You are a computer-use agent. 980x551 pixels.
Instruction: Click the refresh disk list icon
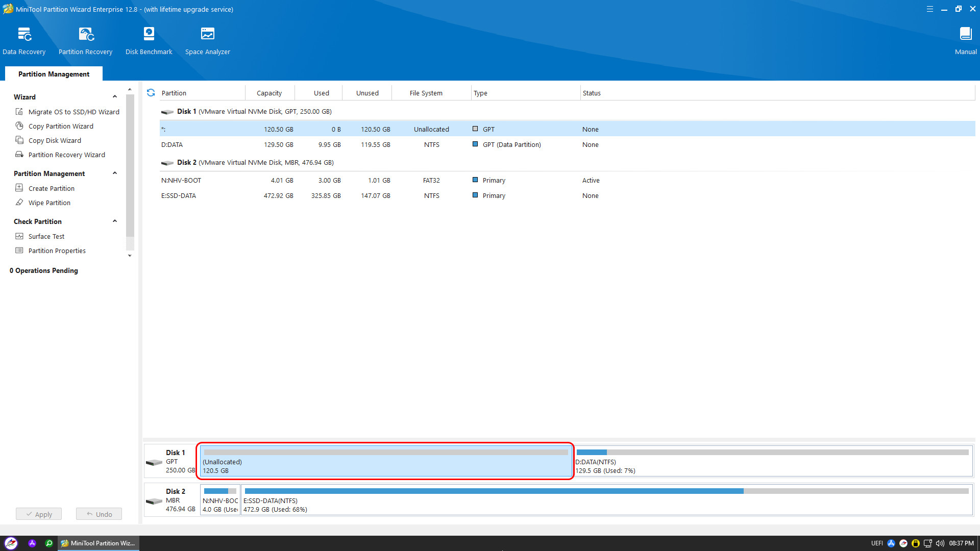coord(151,93)
